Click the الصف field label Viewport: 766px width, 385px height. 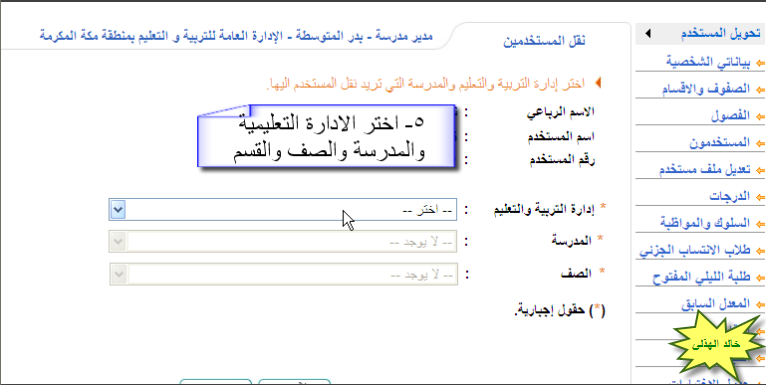pos(576,273)
